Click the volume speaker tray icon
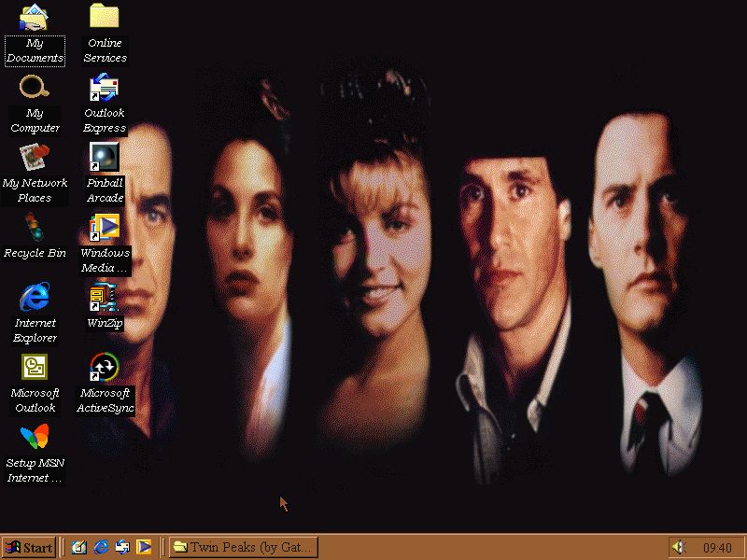Image resolution: width=747 pixels, height=560 pixels. pos(679,548)
